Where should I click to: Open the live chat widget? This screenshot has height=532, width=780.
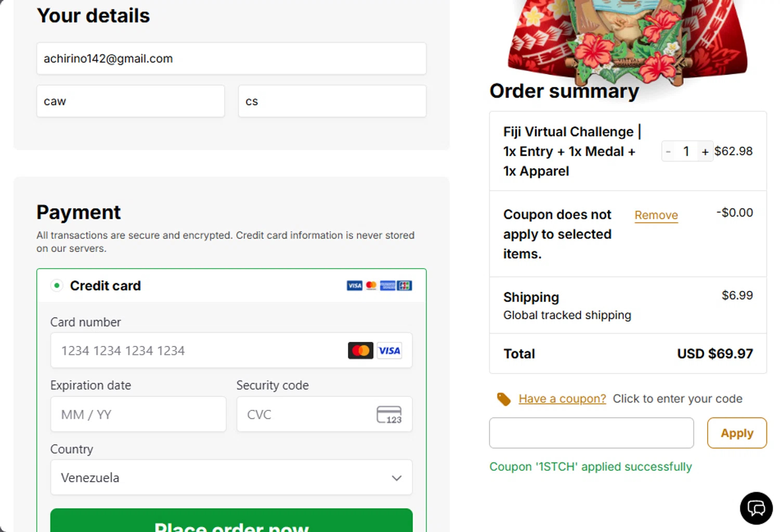(x=756, y=508)
